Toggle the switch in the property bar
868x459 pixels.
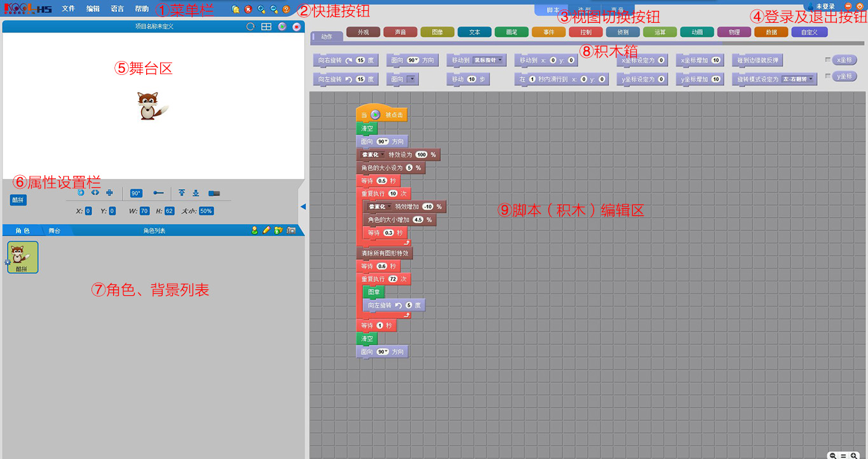pyautogui.click(x=214, y=193)
